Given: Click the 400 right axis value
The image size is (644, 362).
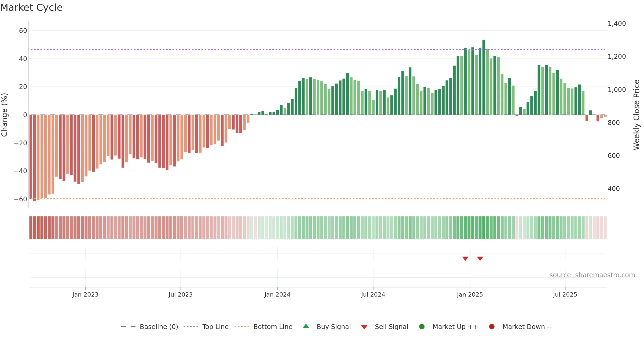Looking at the screenshot, I should (614, 189).
